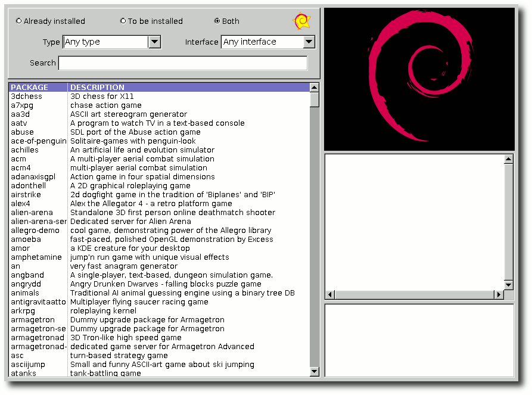Click the package list scroll down arrow

coord(314,372)
